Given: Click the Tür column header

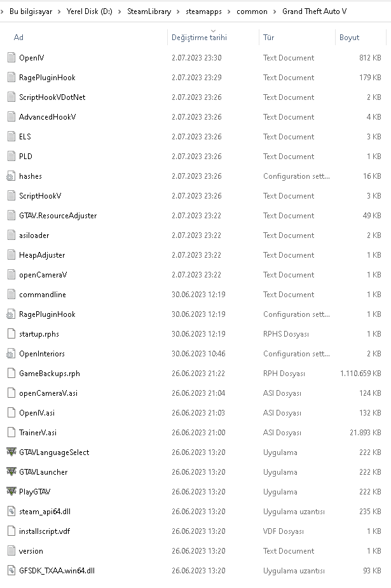Looking at the screenshot, I should [269, 38].
